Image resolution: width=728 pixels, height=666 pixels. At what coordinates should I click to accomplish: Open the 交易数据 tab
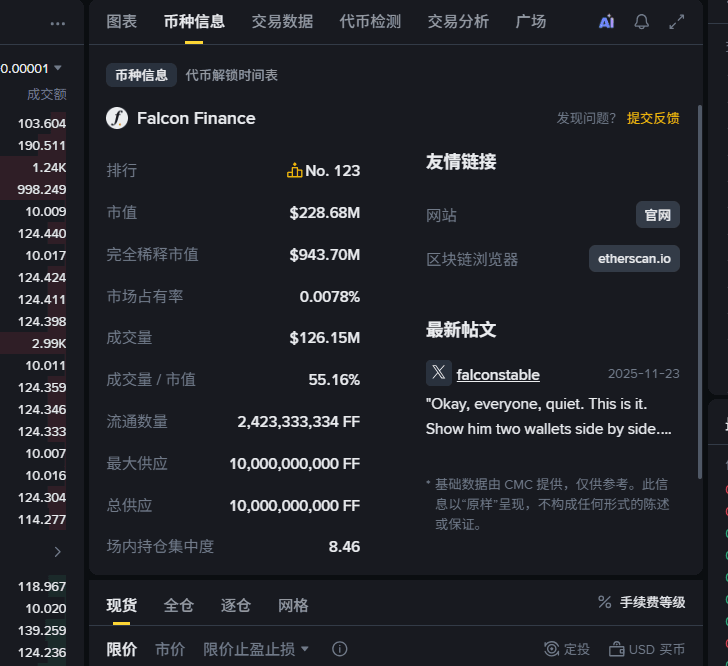[282, 21]
